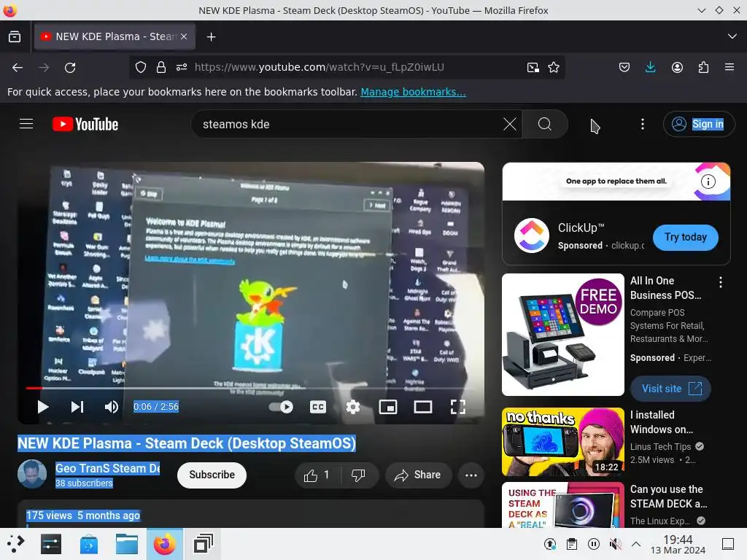Screen dimensions: 747x560
Task: Skip to next video
Action: [x=77, y=407]
